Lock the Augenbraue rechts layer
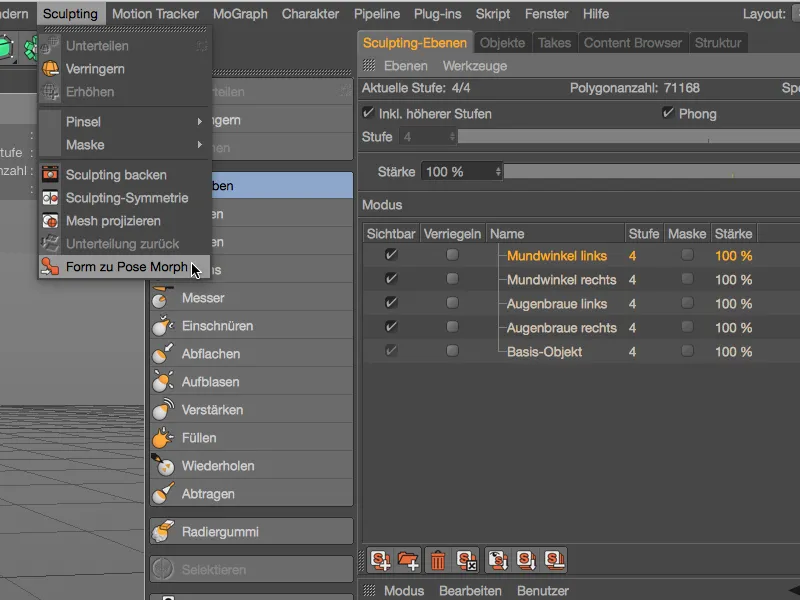This screenshot has height=600, width=800. pos(452,327)
